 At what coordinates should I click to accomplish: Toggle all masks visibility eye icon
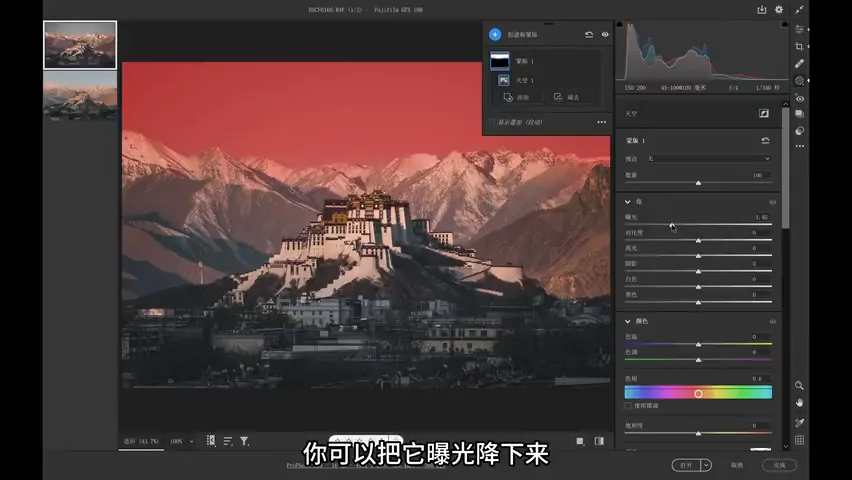pyautogui.click(x=605, y=34)
